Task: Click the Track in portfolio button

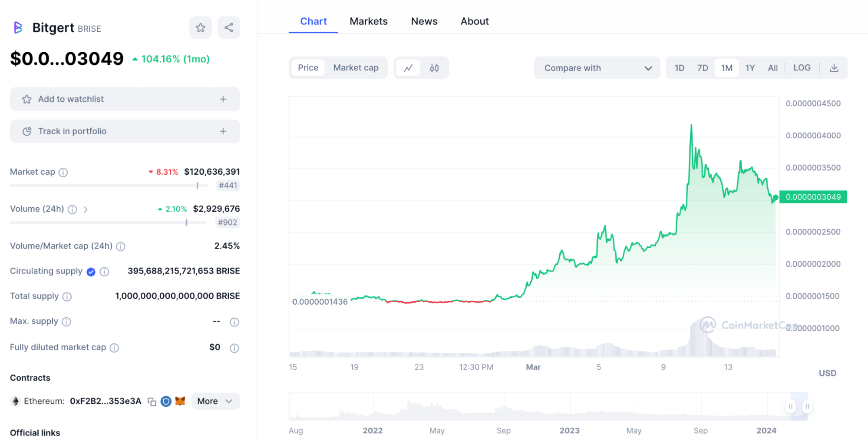Action: click(x=125, y=131)
